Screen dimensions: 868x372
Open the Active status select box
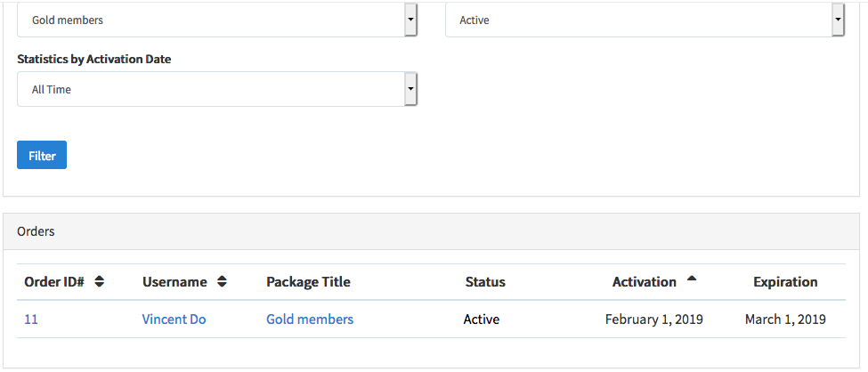(x=637, y=20)
